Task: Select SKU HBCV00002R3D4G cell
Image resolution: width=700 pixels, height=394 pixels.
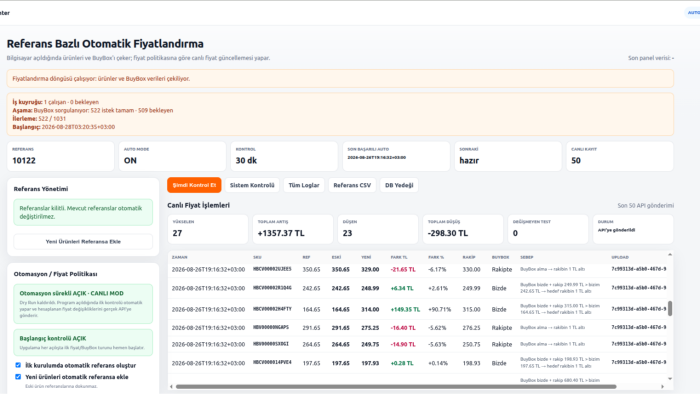Action: 272,288
